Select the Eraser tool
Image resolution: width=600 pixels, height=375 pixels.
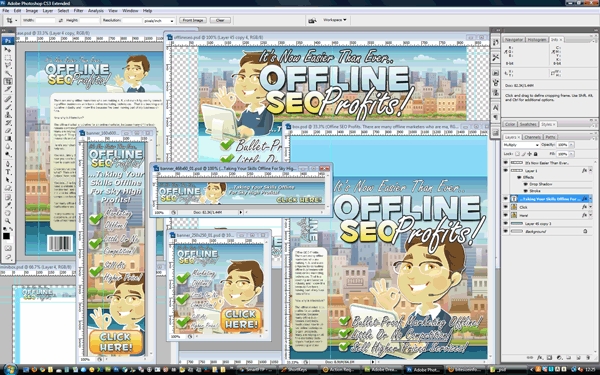point(7,130)
